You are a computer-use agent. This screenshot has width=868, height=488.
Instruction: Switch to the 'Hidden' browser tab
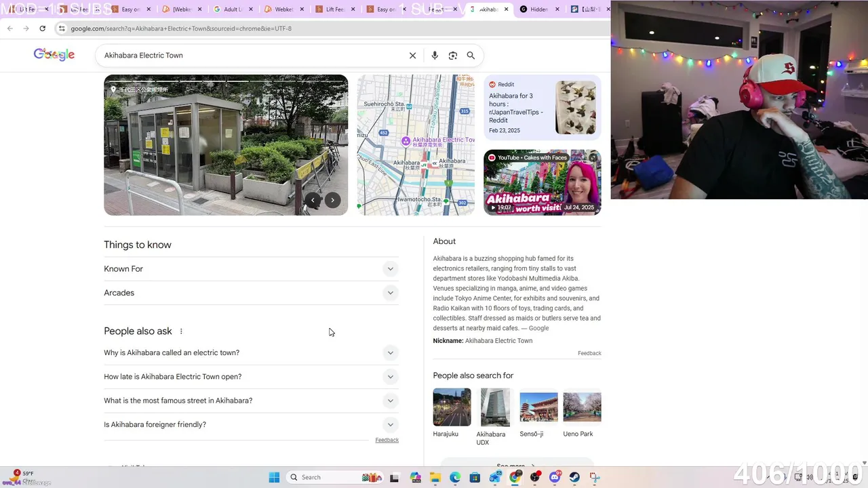537,9
